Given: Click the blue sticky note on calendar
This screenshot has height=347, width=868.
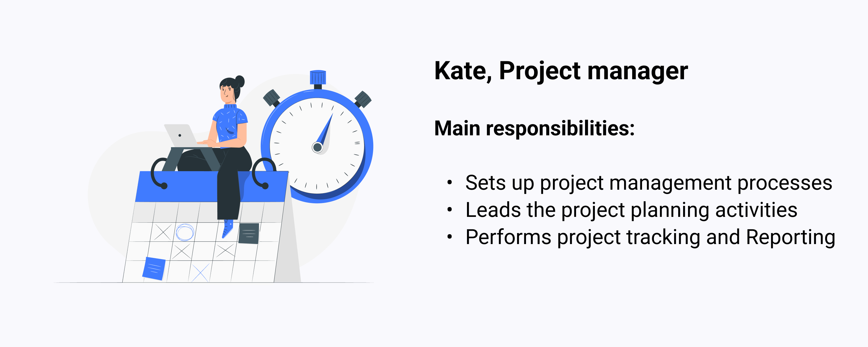Looking at the screenshot, I should pyautogui.click(x=154, y=269).
